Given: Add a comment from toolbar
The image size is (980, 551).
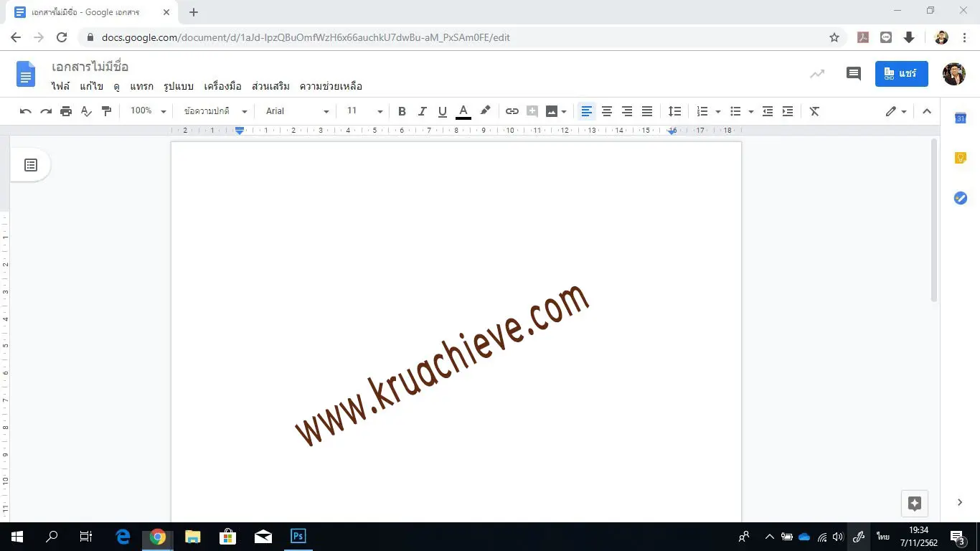Looking at the screenshot, I should click(532, 111).
